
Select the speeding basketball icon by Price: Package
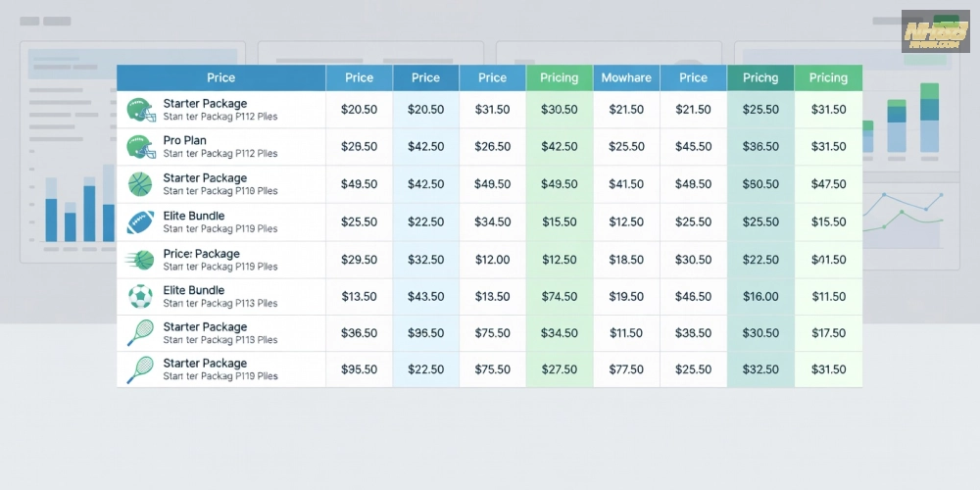(x=139, y=260)
